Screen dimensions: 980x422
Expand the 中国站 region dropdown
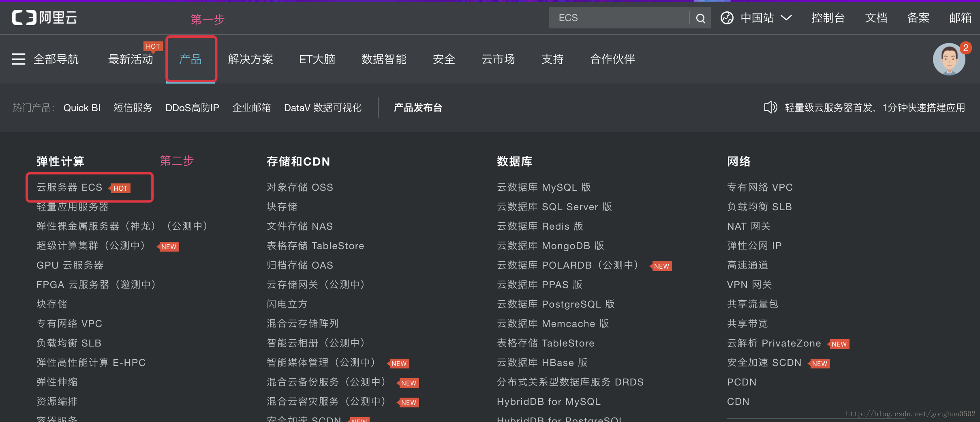[766, 18]
